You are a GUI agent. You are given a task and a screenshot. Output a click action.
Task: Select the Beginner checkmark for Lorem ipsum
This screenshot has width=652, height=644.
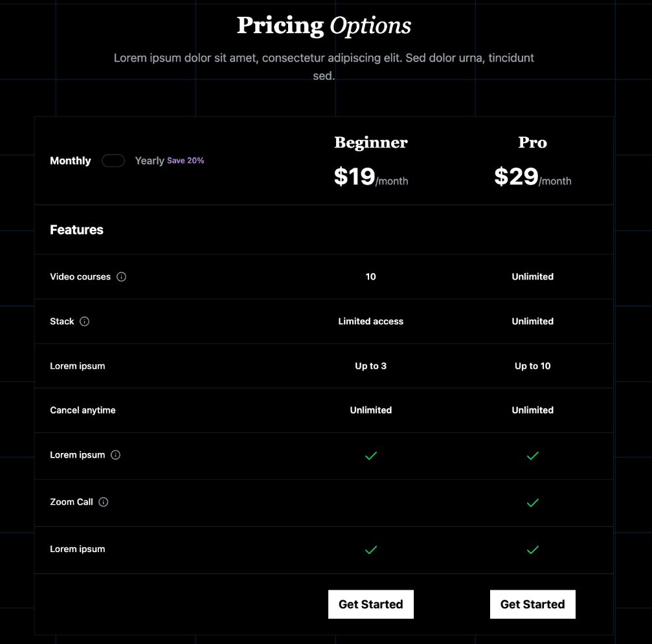point(370,456)
